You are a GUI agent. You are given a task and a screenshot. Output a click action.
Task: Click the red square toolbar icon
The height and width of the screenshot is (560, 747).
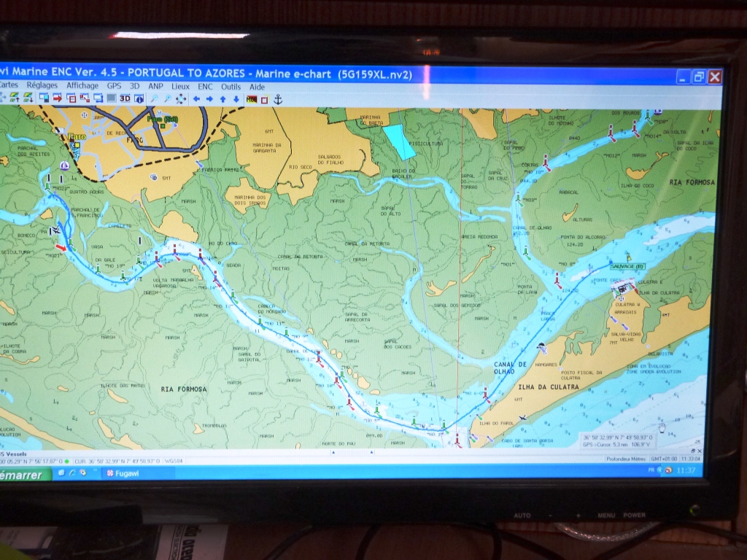(x=265, y=100)
